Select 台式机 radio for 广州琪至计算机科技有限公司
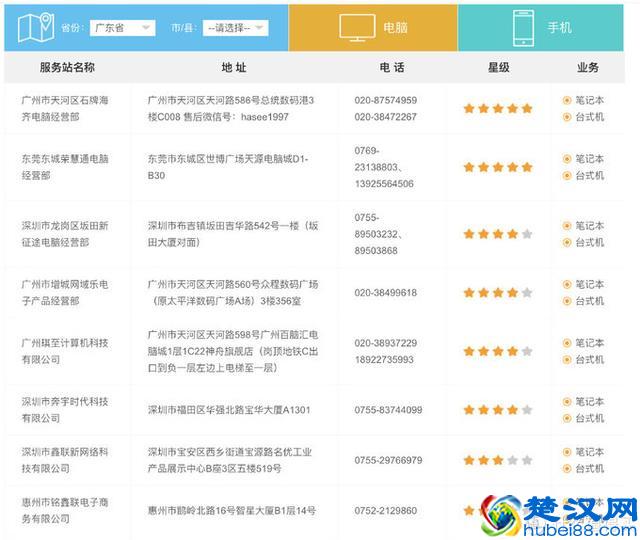 [567, 360]
